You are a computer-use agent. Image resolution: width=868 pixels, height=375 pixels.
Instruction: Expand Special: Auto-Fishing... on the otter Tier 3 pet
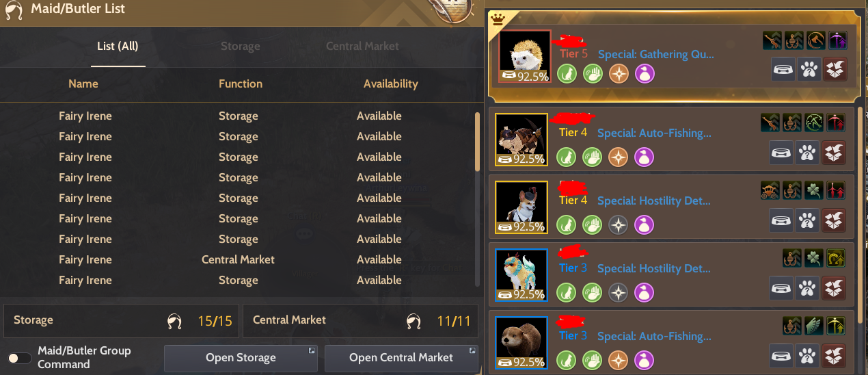[x=654, y=336]
